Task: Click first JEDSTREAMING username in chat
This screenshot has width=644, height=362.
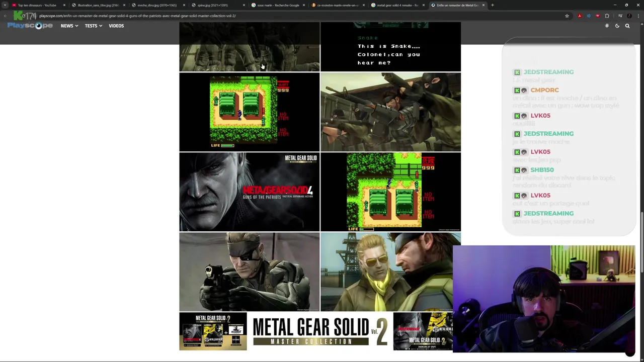Action: [x=548, y=72]
